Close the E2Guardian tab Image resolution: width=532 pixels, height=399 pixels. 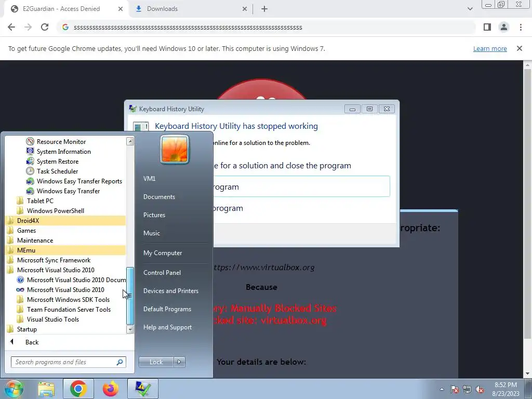pos(121,9)
